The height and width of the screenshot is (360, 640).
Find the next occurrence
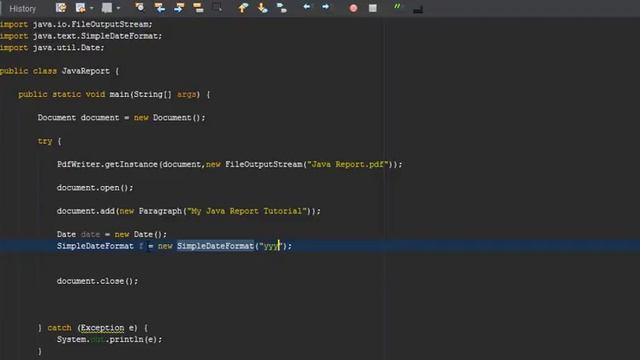(179, 7)
